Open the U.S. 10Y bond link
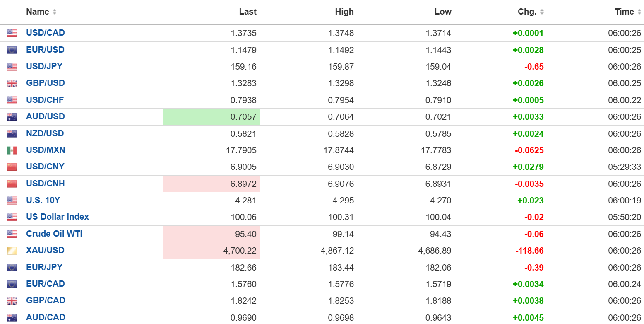Image resolution: width=644 pixels, height=324 pixels. click(x=43, y=200)
